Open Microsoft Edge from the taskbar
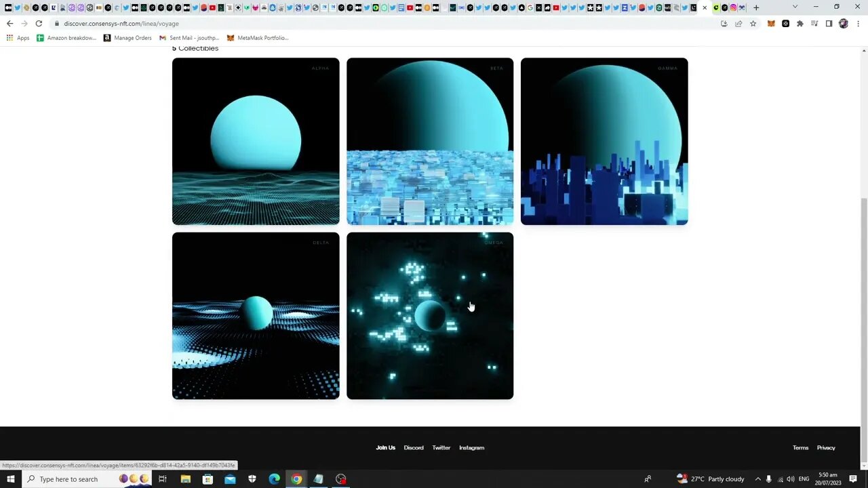This screenshot has height=488, width=868. [x=274, y=479]
